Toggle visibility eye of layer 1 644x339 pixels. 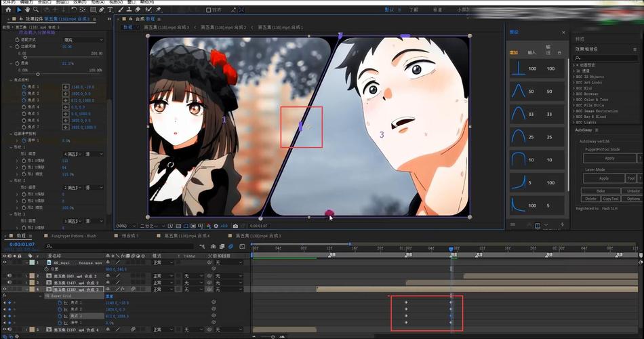point(5,262)
